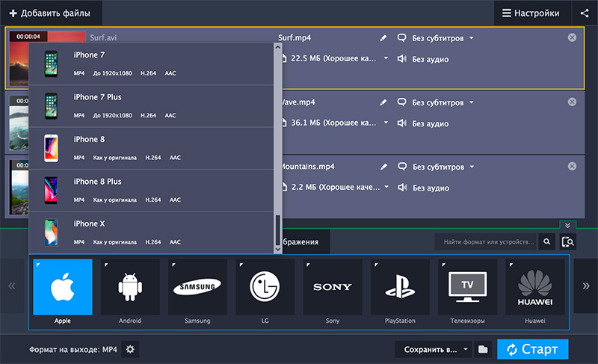Image resolution: width=598 pixels, height=364 pixels.
Task: Click the Surf.mp4 output file name
Action: pyautogui.click(x=295, y=37)
